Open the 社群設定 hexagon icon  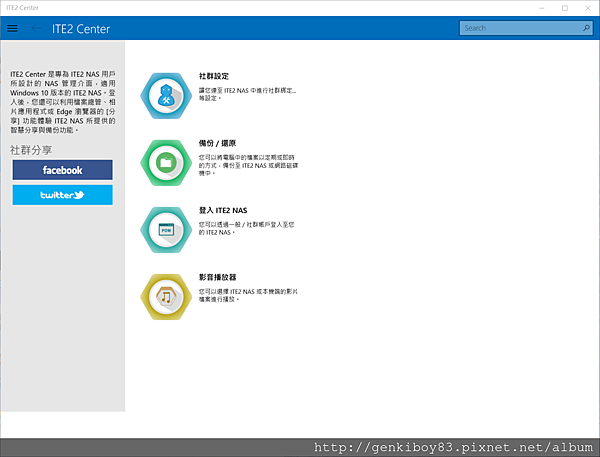[166, 96]
